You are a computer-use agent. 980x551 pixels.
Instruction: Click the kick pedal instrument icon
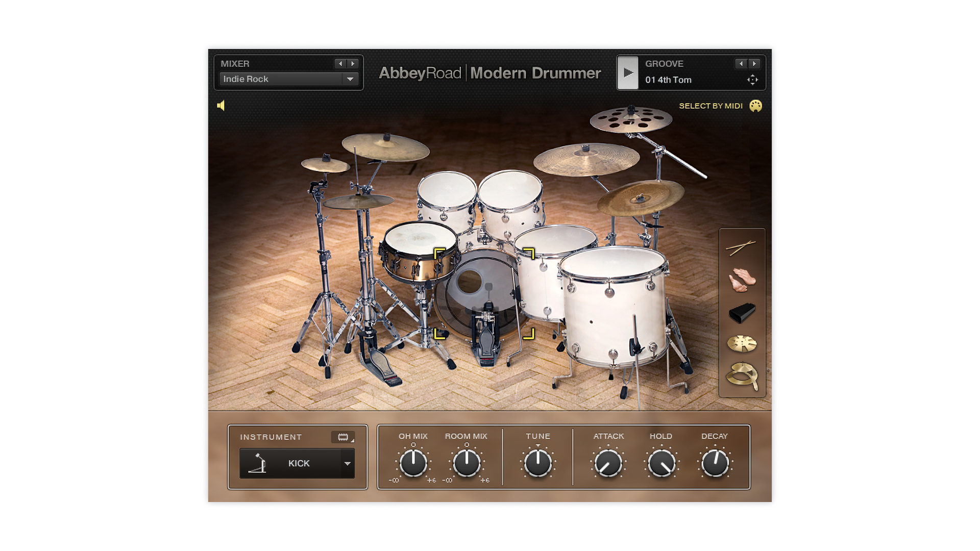point(258,463)
